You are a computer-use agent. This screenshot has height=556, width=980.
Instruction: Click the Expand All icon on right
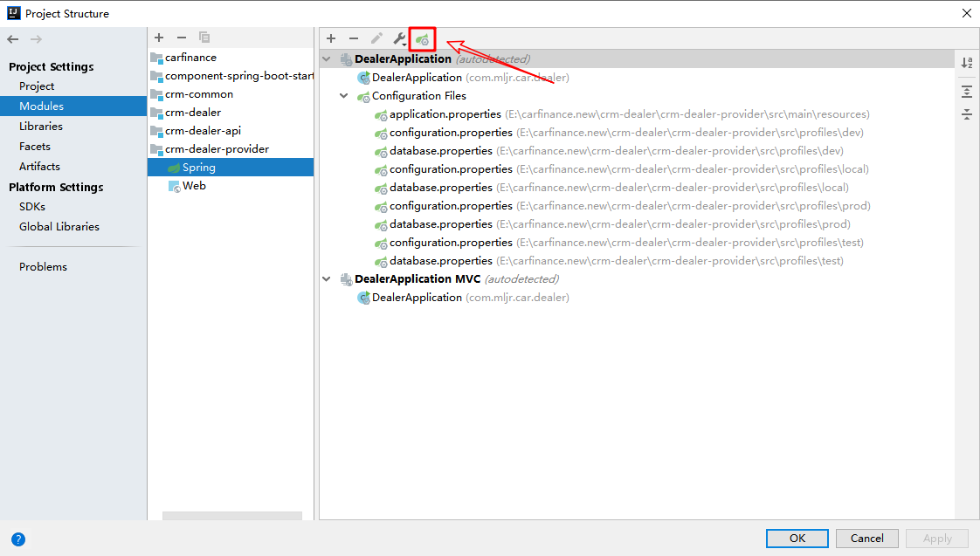pos(967,92)
